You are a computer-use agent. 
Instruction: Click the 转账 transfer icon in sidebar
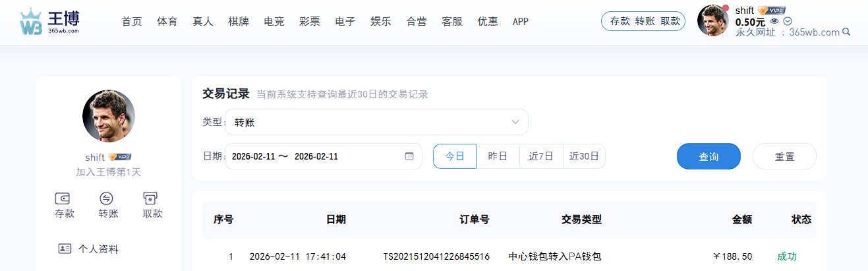pyautogui.click(x=107, y=198)
